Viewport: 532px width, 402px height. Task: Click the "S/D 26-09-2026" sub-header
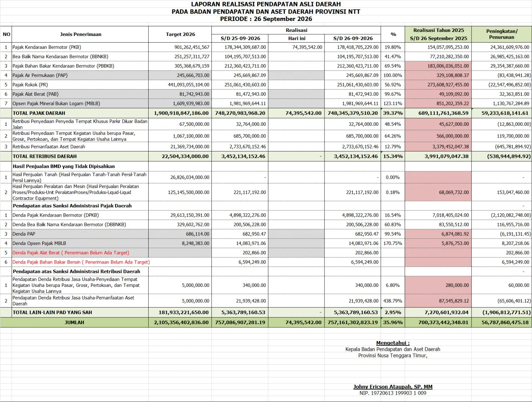[353, 38]
